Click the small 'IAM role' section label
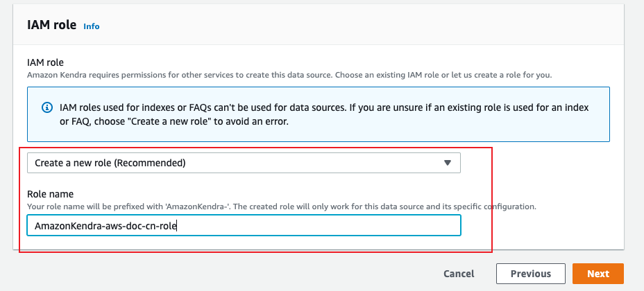The image size is (644, 291). (45, 63)
